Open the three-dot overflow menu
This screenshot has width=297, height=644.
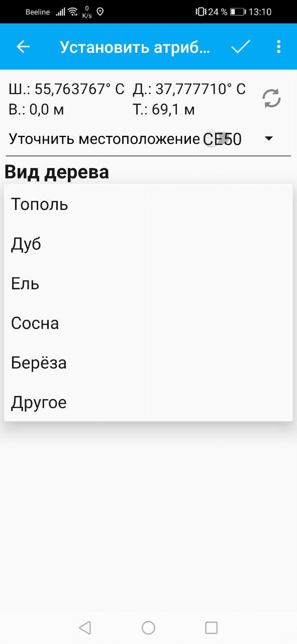[278, 46]
